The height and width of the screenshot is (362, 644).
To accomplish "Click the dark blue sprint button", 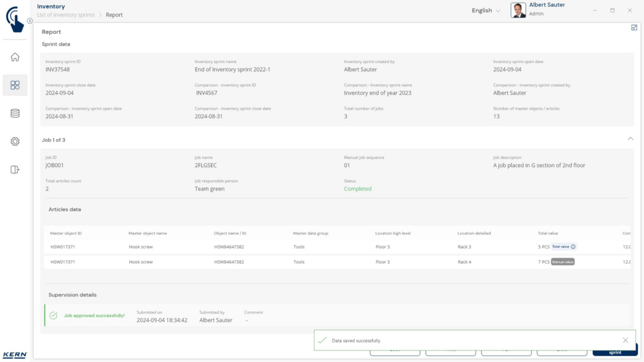I will (x=615, y=352).
